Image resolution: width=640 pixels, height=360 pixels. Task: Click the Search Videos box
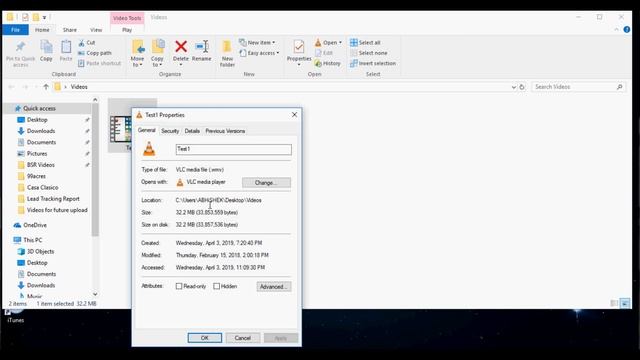578,87
